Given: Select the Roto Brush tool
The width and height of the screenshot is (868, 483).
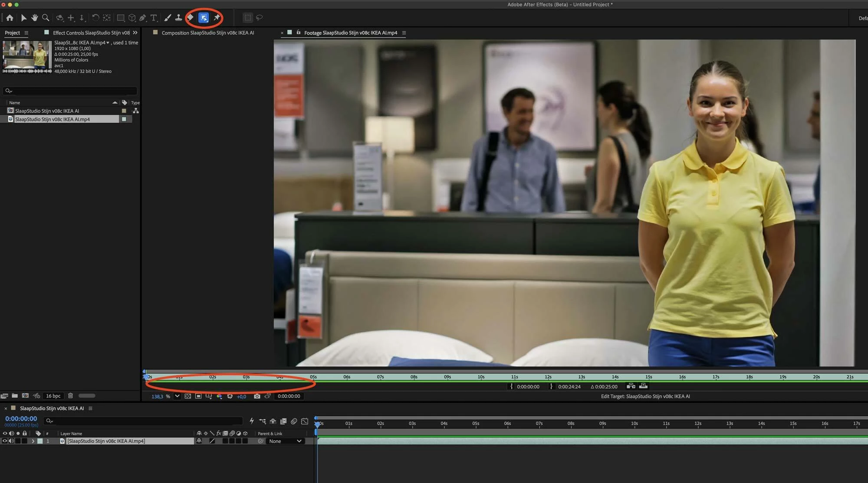Looking at the screenshot, I should [204, 18].
